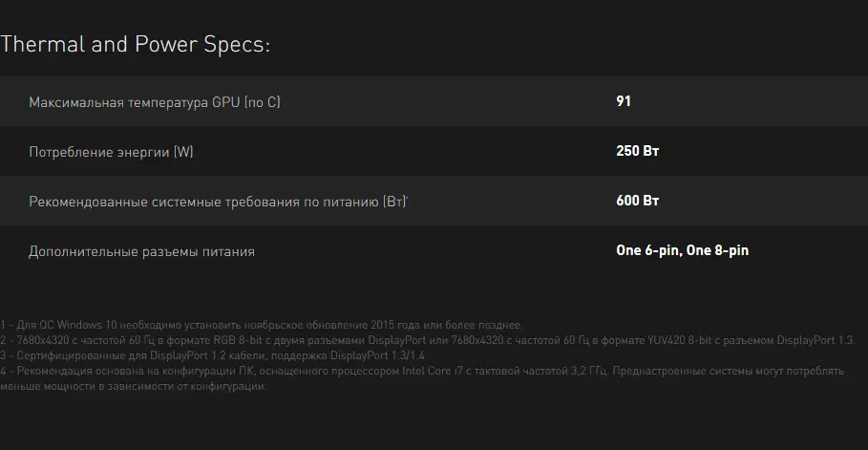The height and width of the screenshot is (450, 868).
Task: Click the superscript footnote marker after (Вт)
Action: 407,197
